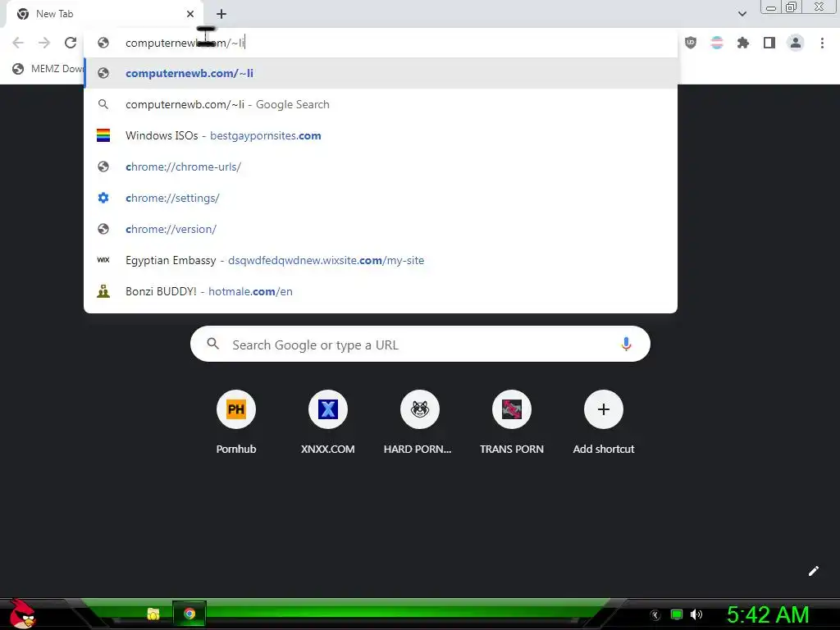Start voice search with microphone icon
The width and height of the screenshot is (840, 630).
(626, 344)
